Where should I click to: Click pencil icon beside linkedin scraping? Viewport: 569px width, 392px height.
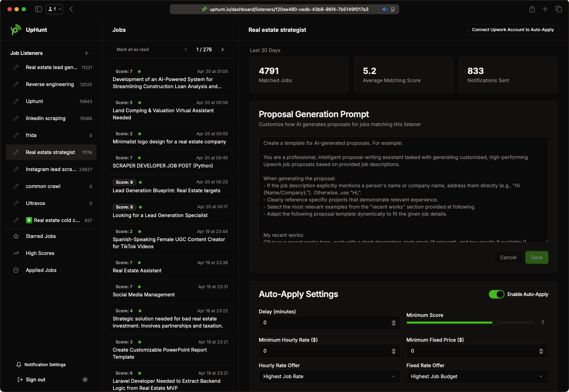(16, 118)
